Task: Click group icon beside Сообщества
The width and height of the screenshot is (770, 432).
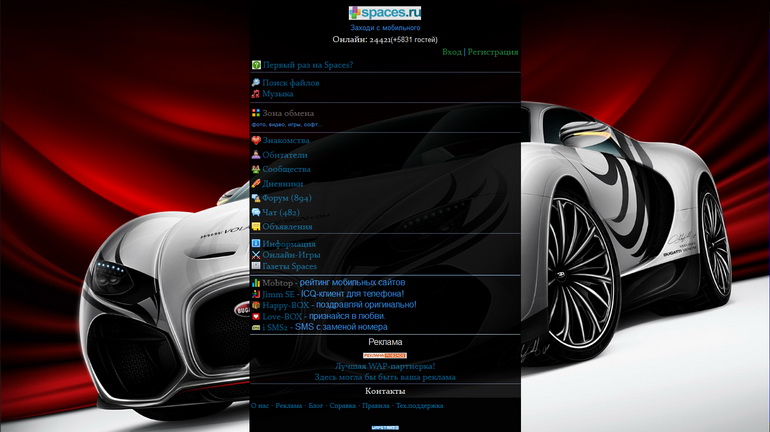Action: point(256,169)
